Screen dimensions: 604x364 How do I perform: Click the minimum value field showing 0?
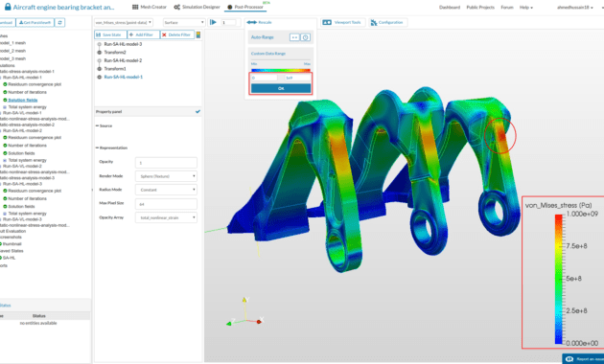point(265,78)
